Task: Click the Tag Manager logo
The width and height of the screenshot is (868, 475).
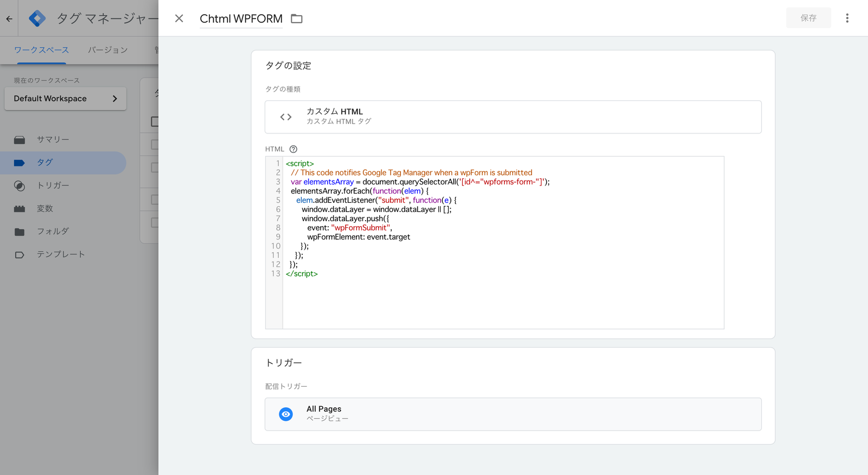Action: click(x=37, y=18)
